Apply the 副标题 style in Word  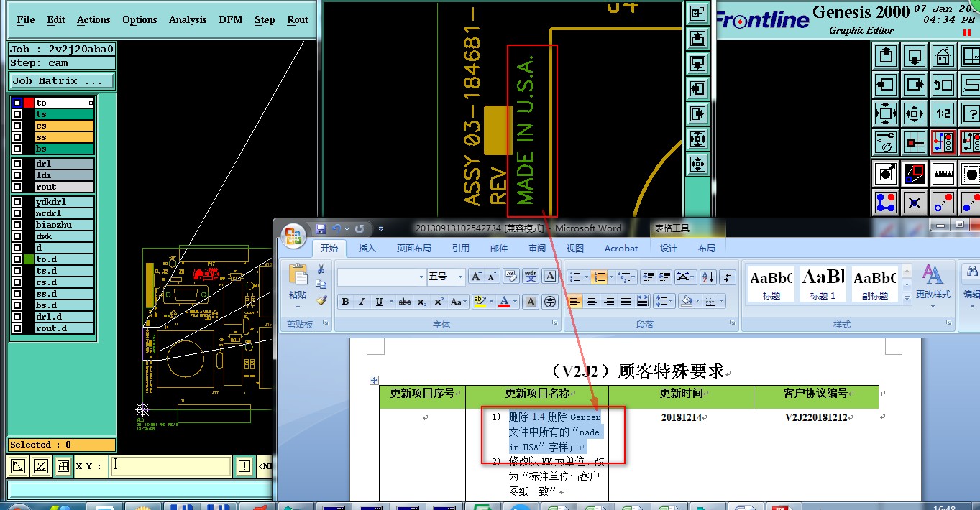coord(874,283)
